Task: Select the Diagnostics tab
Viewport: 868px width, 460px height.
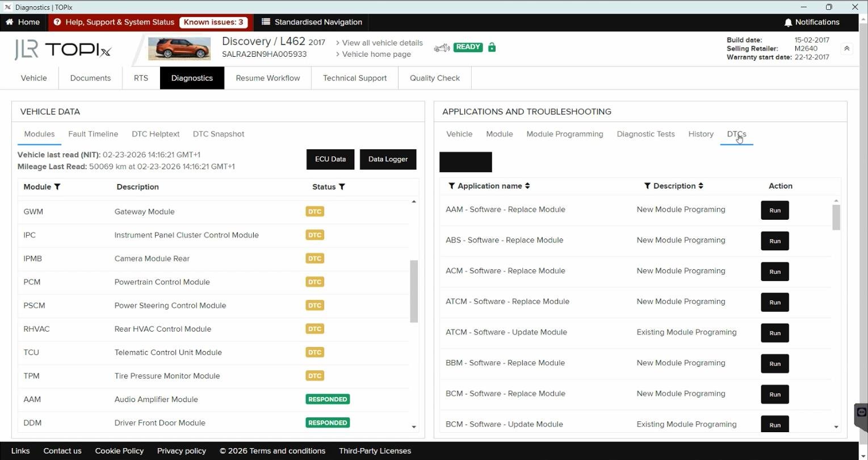Action: 192,78
